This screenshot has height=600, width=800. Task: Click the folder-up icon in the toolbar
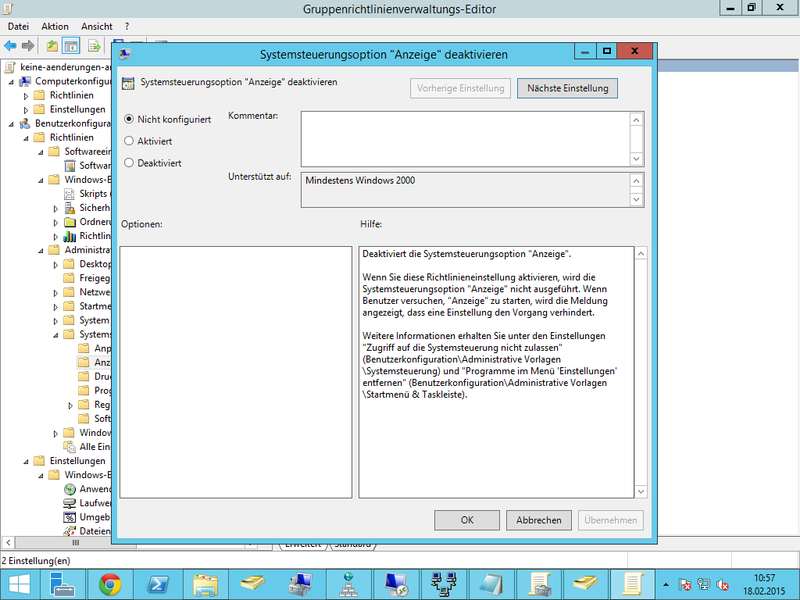[52, 46]
